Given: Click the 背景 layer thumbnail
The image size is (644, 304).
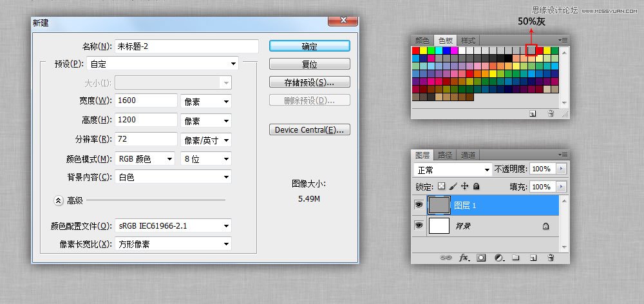Looking at the screenshot, I should point(439,225).
